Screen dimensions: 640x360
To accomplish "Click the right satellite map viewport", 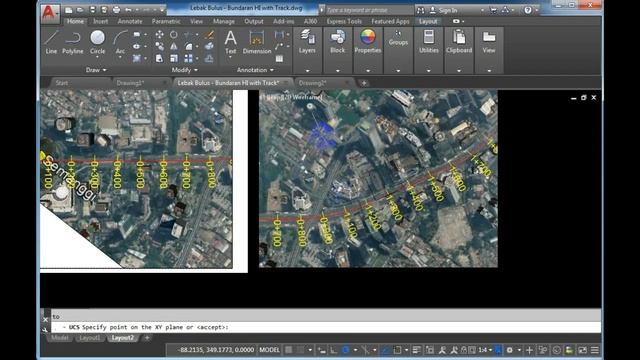I will (x=378, y=179).
